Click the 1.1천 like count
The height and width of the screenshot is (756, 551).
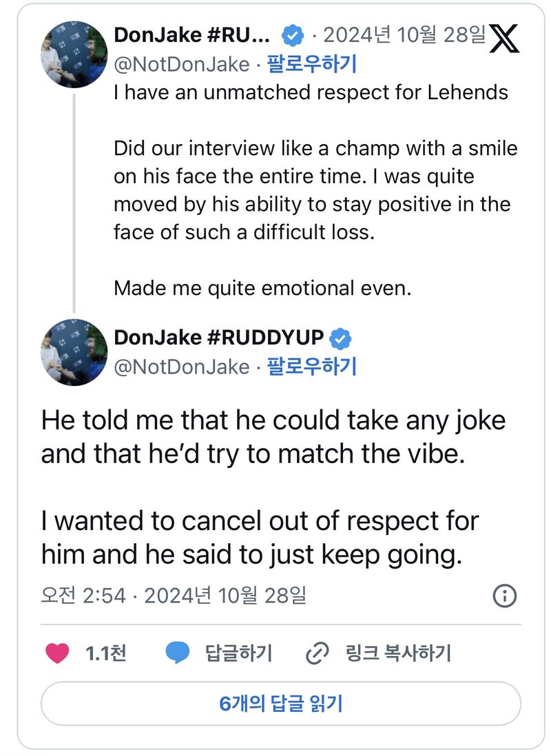105,653
